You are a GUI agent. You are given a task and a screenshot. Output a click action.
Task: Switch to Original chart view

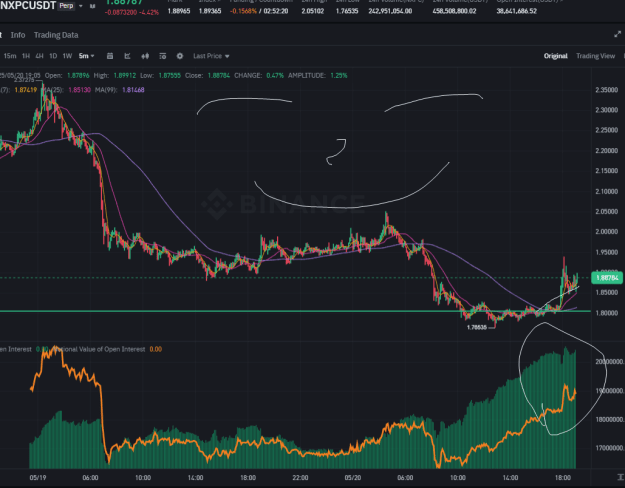point(556,56)
